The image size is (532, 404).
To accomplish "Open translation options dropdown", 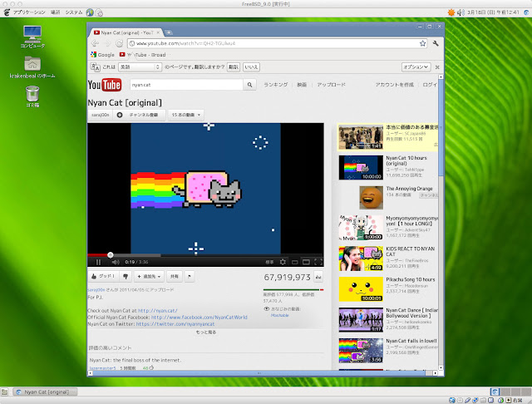I will click(416, 67).
